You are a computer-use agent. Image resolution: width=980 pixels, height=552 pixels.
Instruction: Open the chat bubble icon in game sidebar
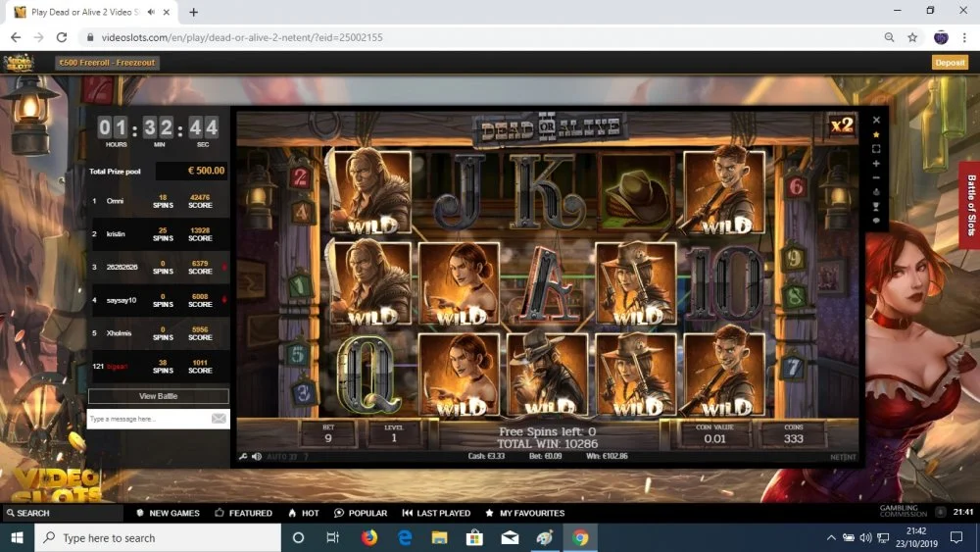[x=876, y=221]
